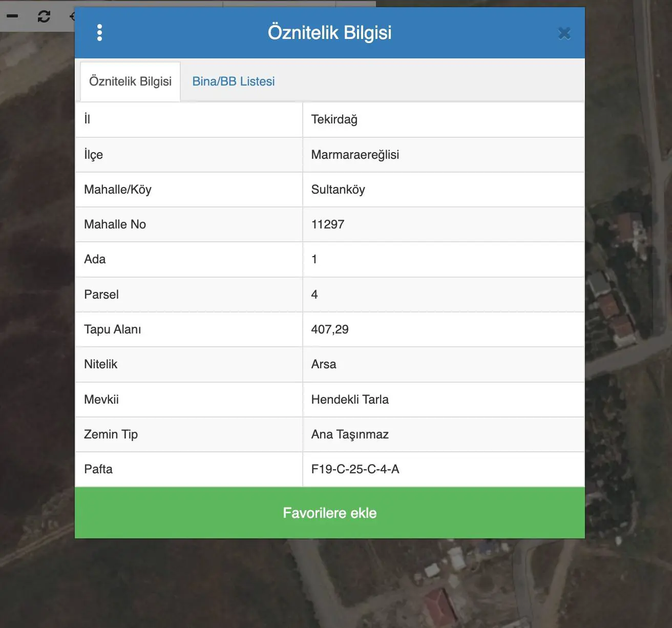Click the value Hendekli Tarla
Screen dimensions: 672x628
click(350, 400)
